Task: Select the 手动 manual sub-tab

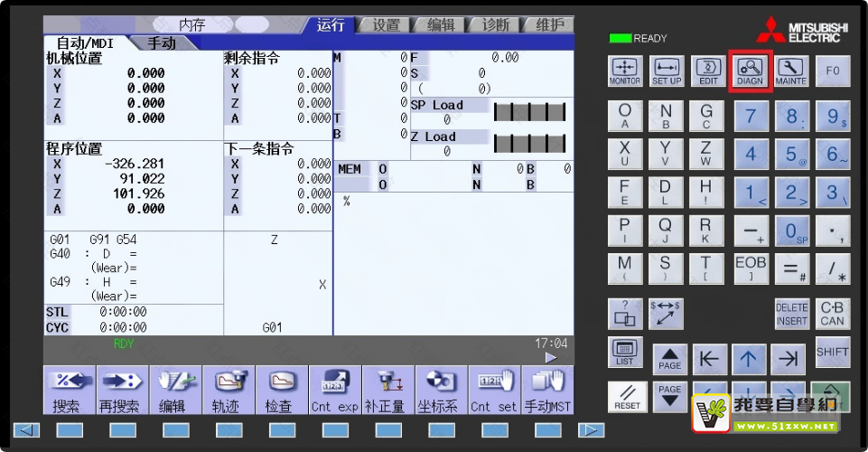Action: [161, 42]
